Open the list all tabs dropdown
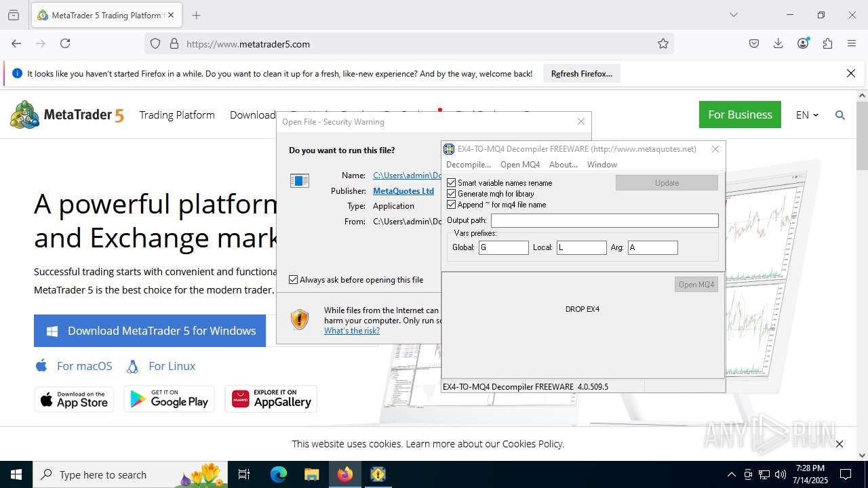This screenshot has width=868, height=488. [733, 15]
